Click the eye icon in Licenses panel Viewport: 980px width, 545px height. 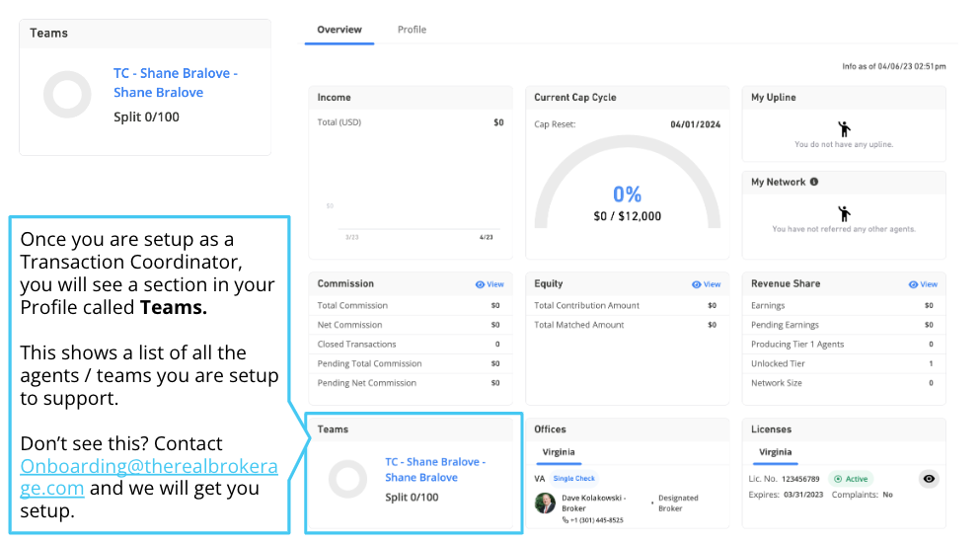(928, 479)
